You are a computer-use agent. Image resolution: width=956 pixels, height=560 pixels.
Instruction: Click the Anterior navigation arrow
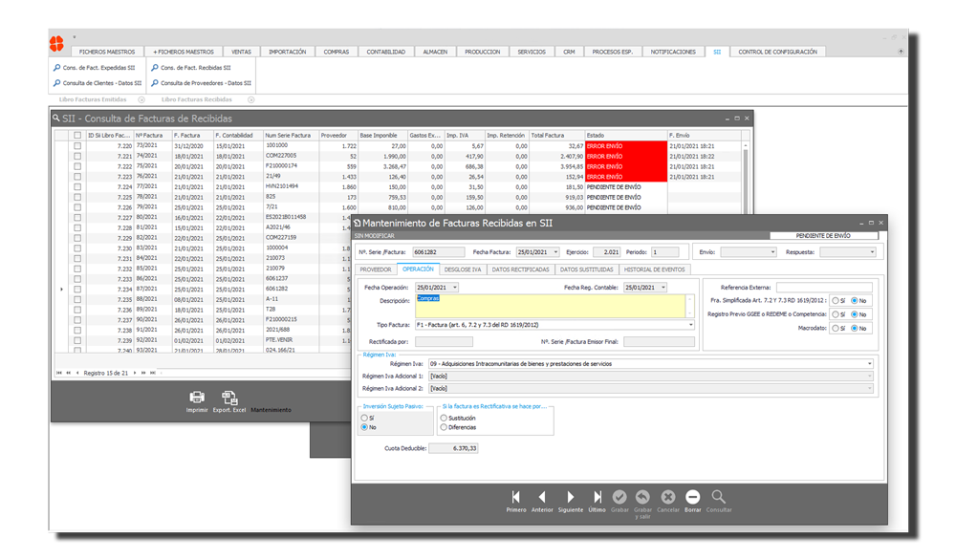[x=542, y=497]
